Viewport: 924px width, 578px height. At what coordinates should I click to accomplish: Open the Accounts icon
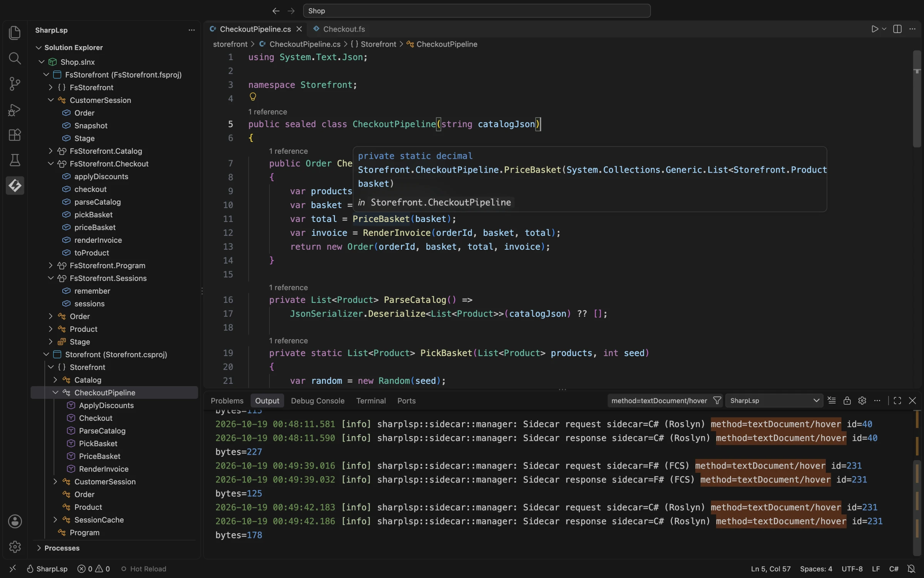point(15,521)
